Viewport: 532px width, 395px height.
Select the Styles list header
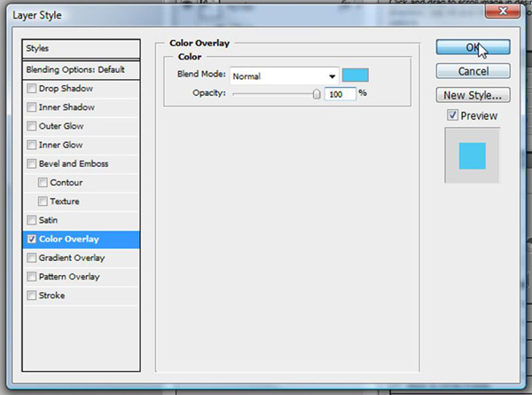coord(81,49)
